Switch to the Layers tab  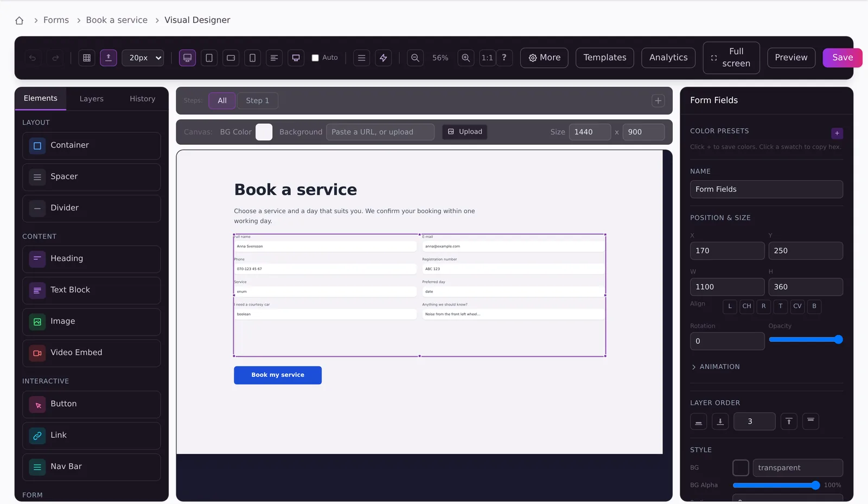[x=91, y=99]
